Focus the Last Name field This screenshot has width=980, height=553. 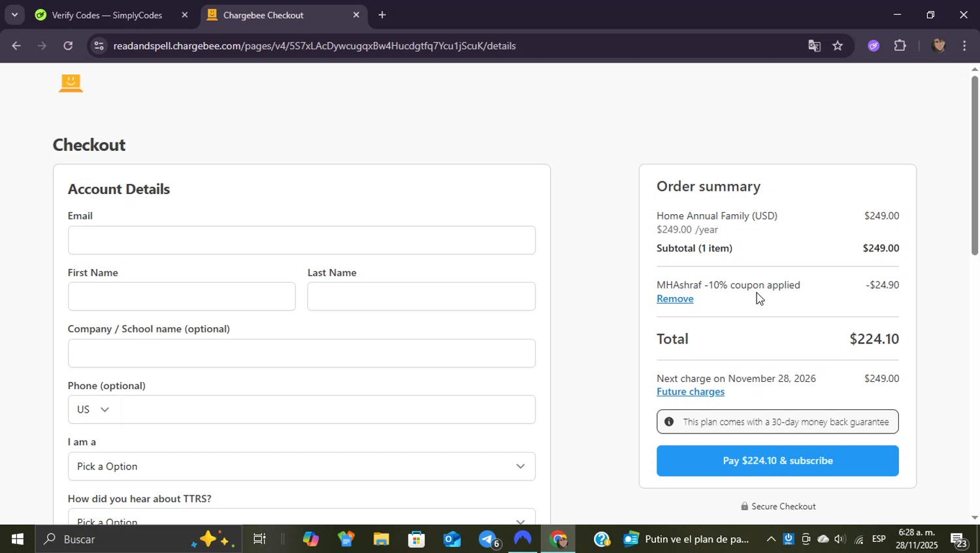point(421,296)
